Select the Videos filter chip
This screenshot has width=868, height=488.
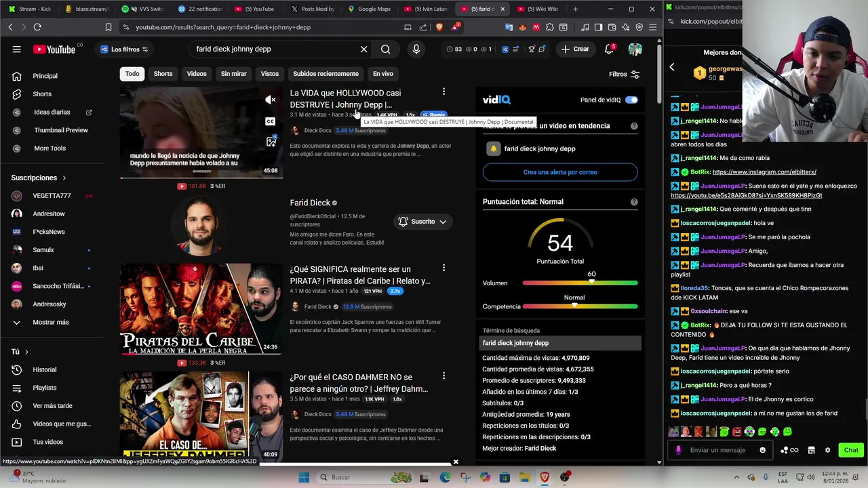(197, 74)
